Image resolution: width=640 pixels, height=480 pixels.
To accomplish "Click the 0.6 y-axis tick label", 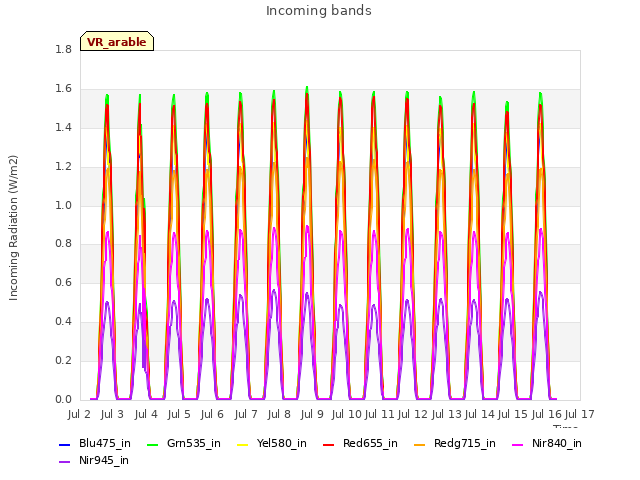I will coord(63,282).
